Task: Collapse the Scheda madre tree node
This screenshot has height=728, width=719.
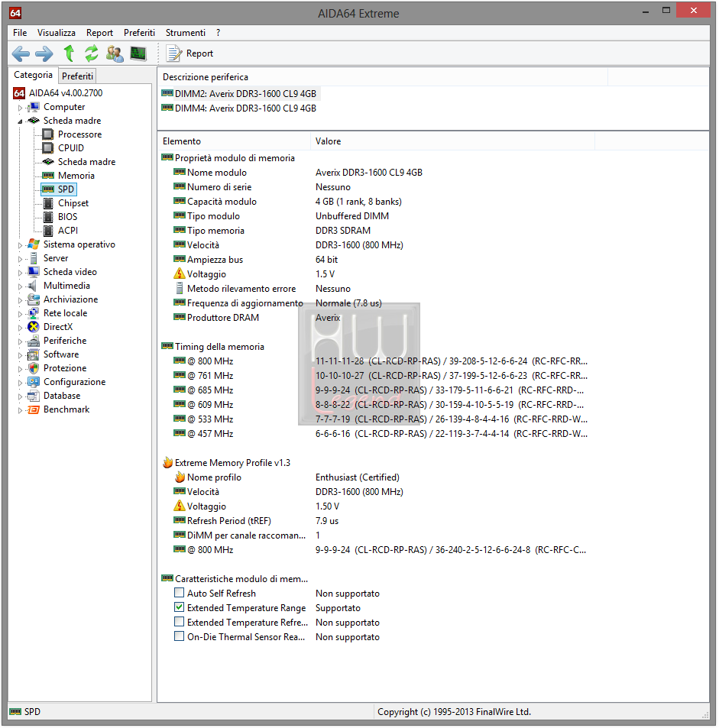Action: coord(20,121)
